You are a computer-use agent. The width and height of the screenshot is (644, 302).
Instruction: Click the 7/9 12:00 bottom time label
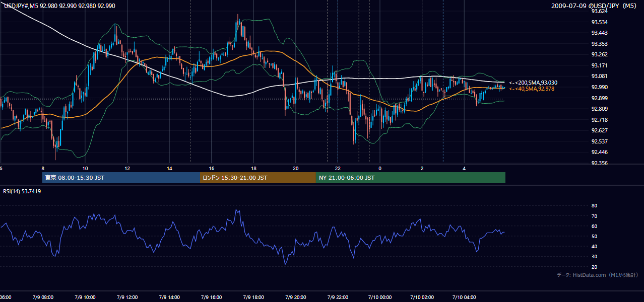coord(127,297)
